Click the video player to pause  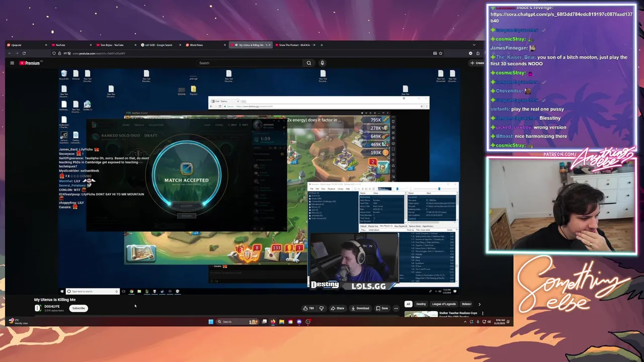point(259,181)
